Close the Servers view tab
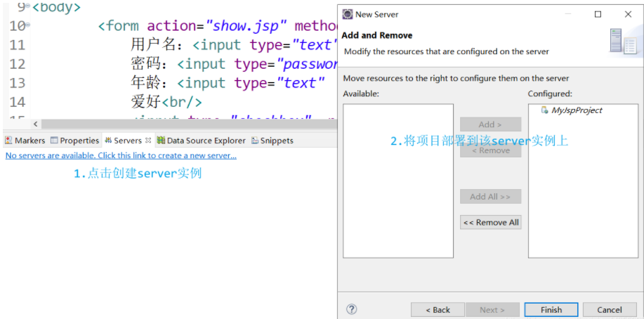644x319 pixels. point(148,141)
